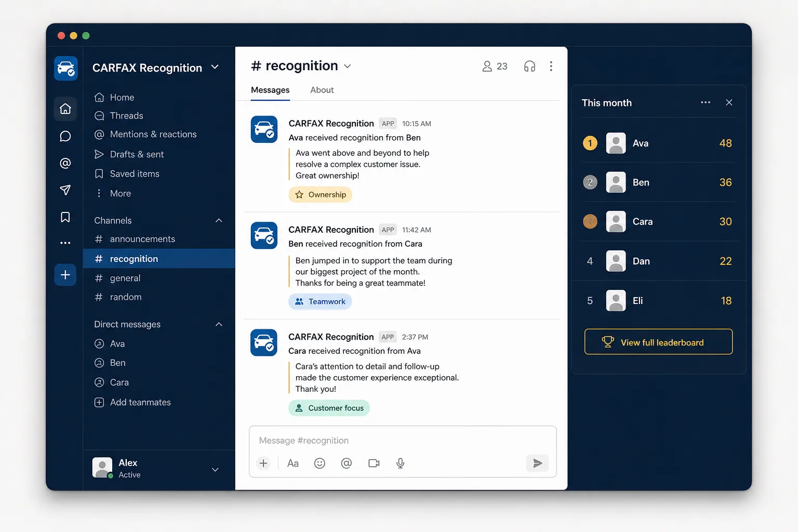Select the recognition channel in sidebar
Image resolution: width=798 pixels, height=532 pixels.
(x=159, y=259)
